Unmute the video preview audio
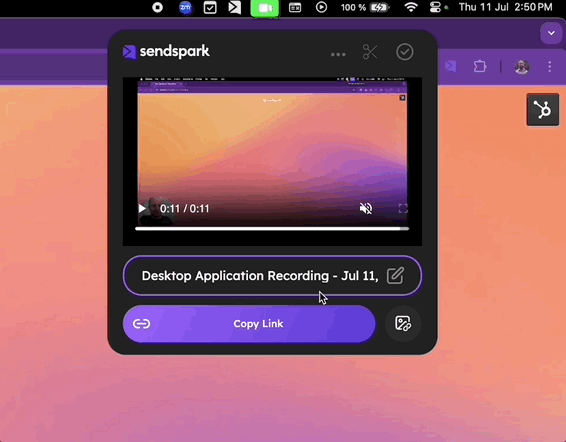This screenshot has height=442, width=566. click(366, 208)
